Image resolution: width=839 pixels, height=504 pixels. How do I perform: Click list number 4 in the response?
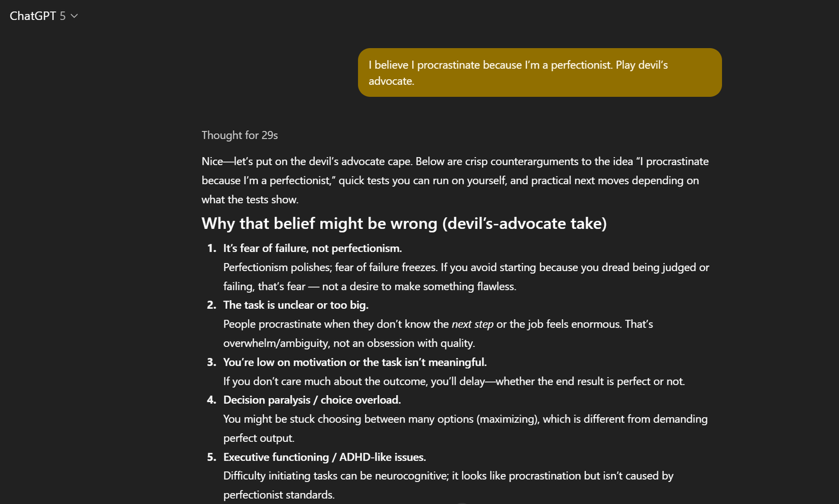[x=212, y=400]
